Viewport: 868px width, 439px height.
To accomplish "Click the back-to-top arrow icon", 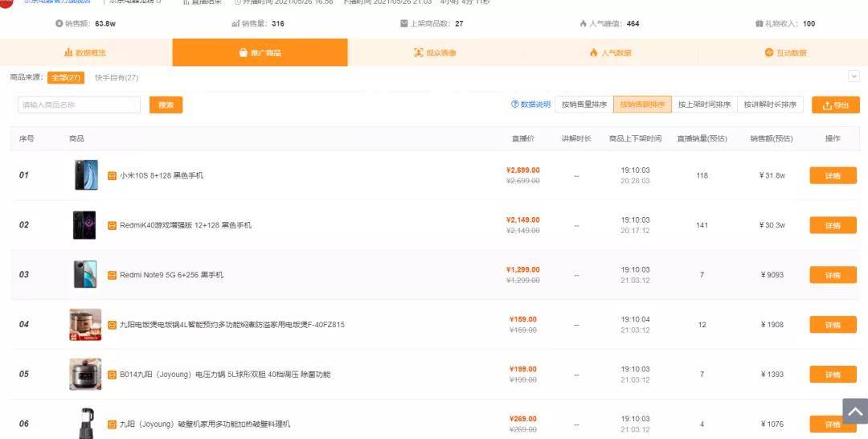I will tap(855, 411).
